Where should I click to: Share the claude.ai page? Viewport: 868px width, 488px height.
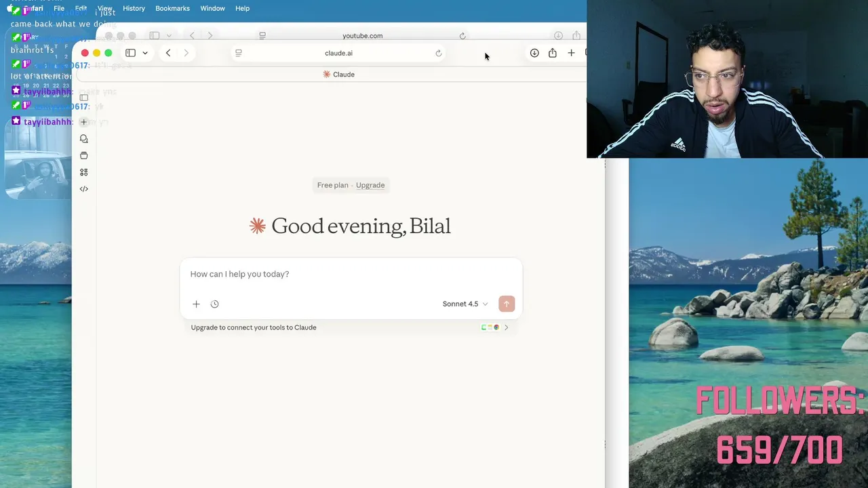[553, 53]
